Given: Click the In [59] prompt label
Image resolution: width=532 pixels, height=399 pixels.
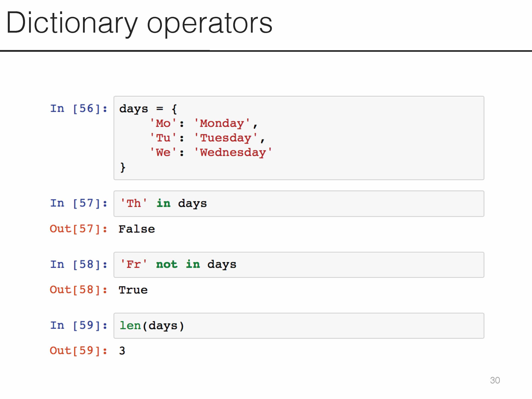Looking at the screenshot, I should click(78, 325).
